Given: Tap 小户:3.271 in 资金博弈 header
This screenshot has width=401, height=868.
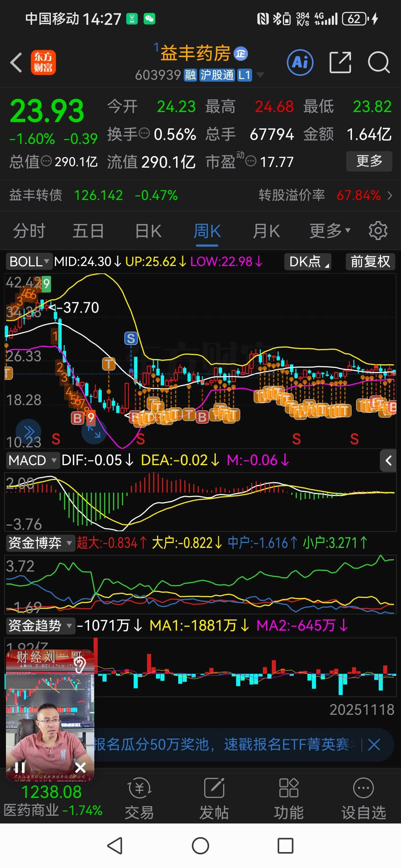Looking at the screenshot, I should point(335,543).
